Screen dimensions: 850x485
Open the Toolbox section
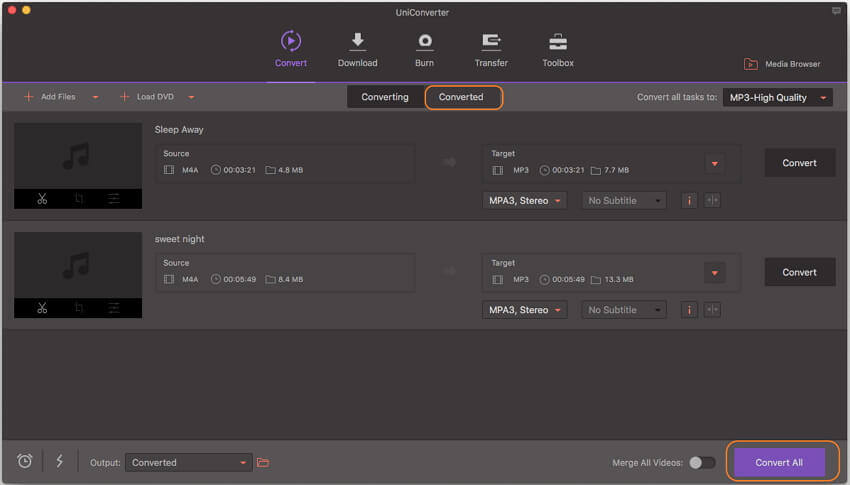pyautogui.click(x=558, y=50)
